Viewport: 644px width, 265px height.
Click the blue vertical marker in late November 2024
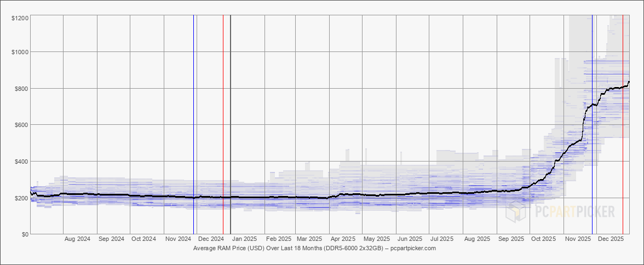coord(193,124)
